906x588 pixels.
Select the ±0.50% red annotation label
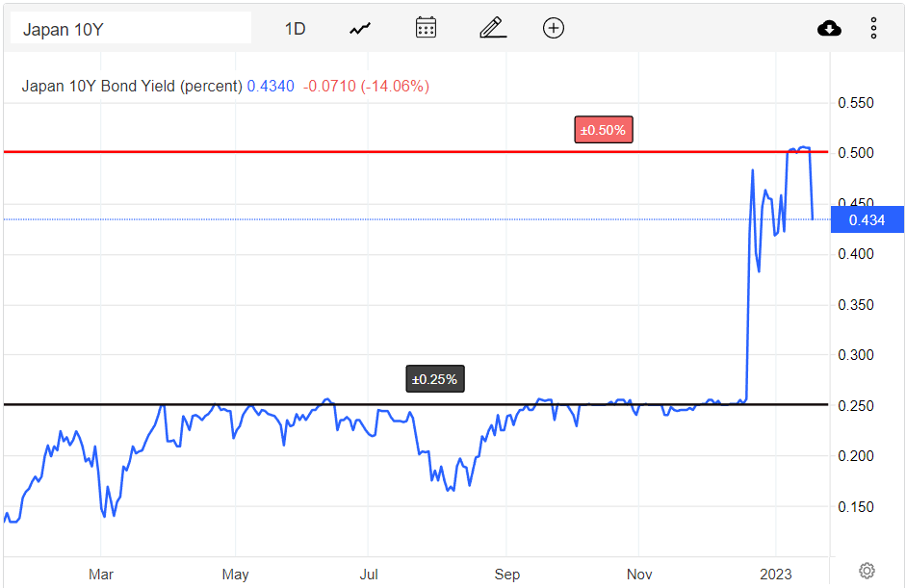pyautogui.click(x=604, y=130)
